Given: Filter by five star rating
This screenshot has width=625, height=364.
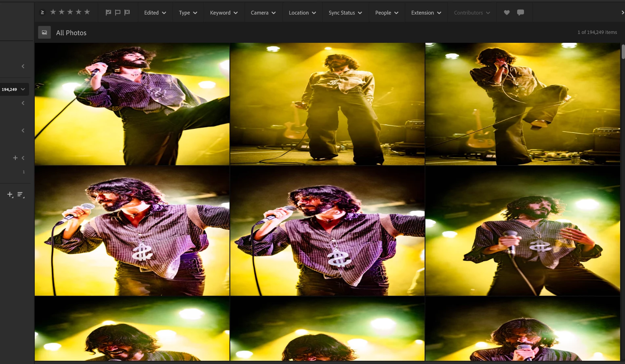Looking at the screenshot, I should point(87,12).
